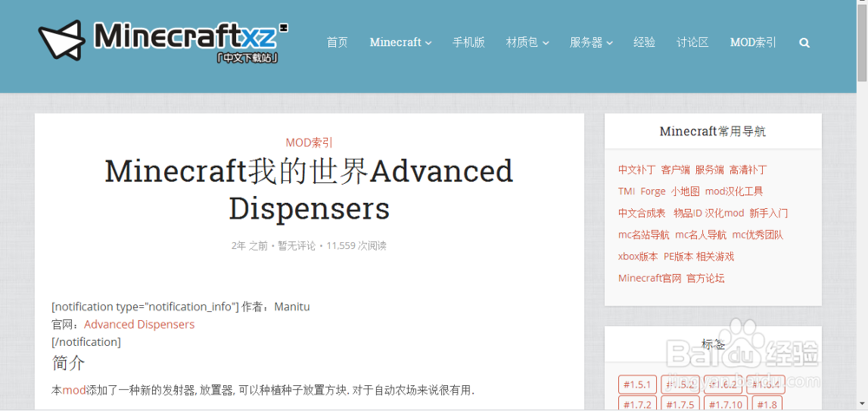This screenshot has height=411, width=868.
Task: Select the #1.6.2 tag
Action: click(x=722, y=384)
